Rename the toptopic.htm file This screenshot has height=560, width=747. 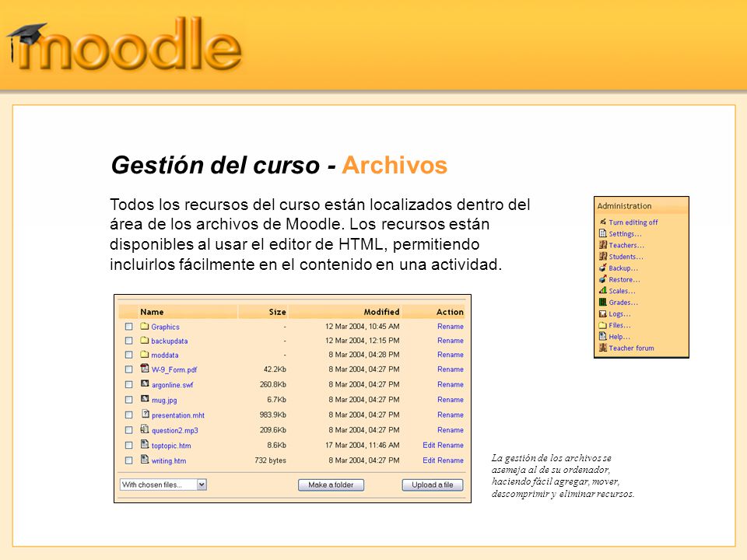451,445
